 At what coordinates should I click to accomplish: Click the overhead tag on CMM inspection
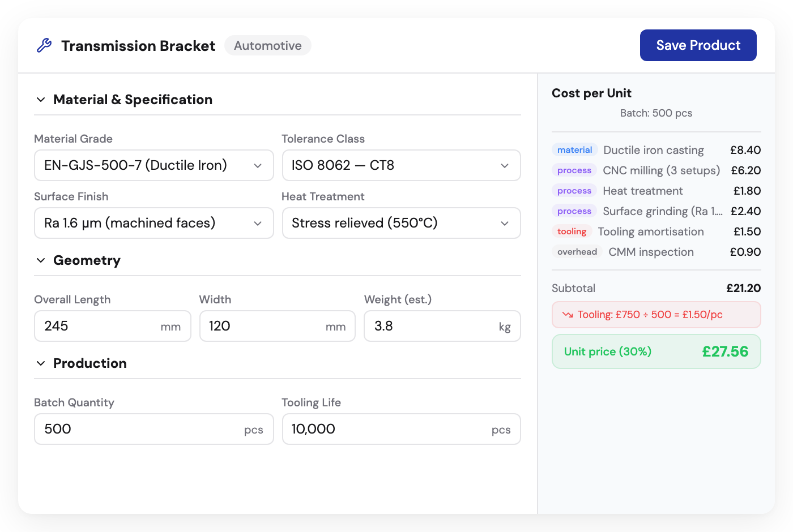pos(577,251)
